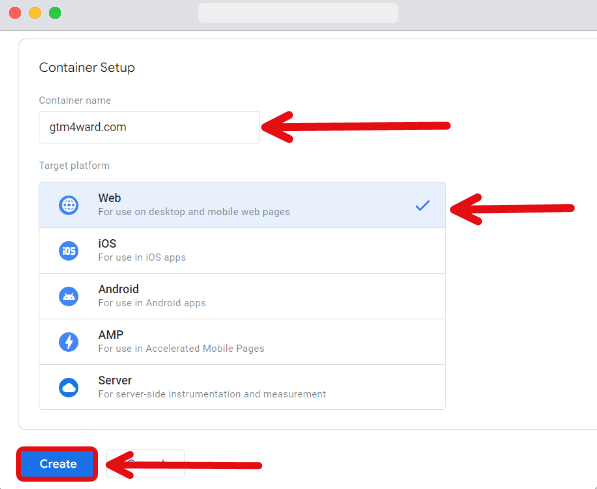Select AMP target platform option
This screenshot has height=489, width=597.
242,342
